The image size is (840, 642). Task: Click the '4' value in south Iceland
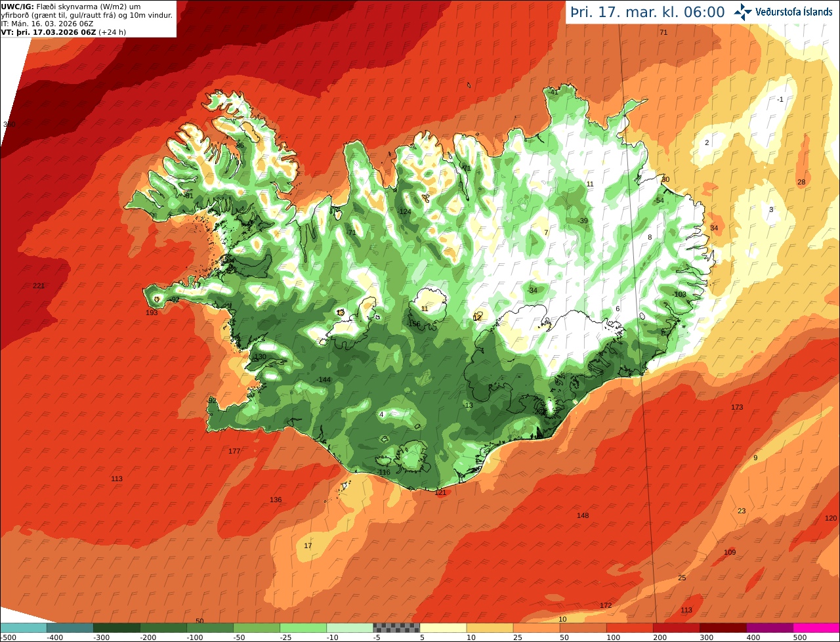click(x=381, y=414)
